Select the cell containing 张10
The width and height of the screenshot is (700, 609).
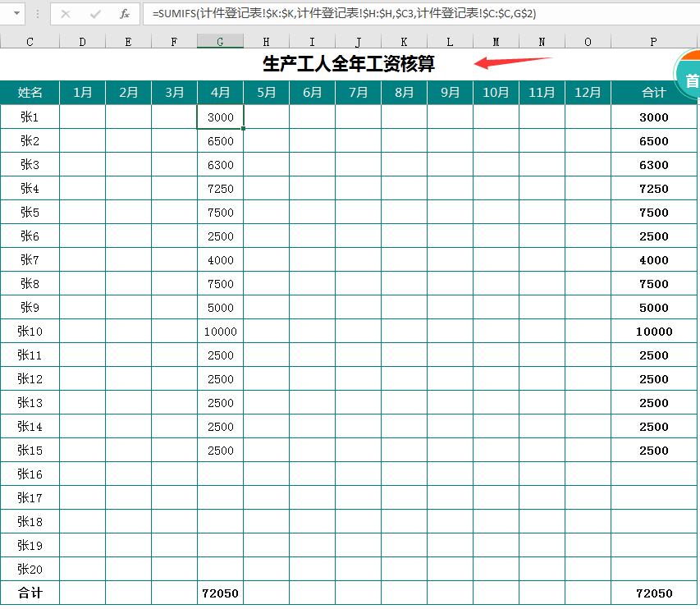30,332
